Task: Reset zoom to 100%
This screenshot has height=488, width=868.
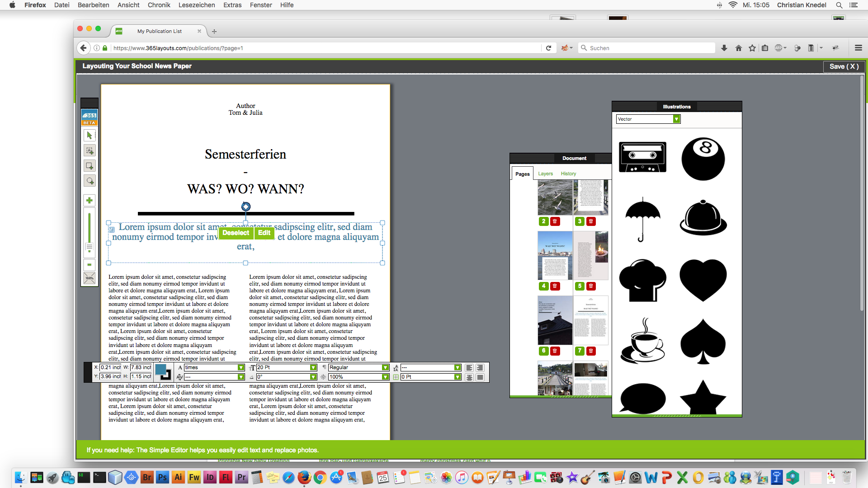Action: pyautogui.click(x=89, y=278)
